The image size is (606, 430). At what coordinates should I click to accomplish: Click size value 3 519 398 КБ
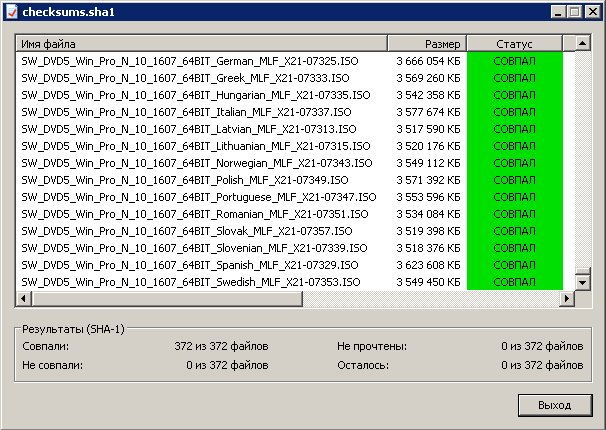pos(429,231)
